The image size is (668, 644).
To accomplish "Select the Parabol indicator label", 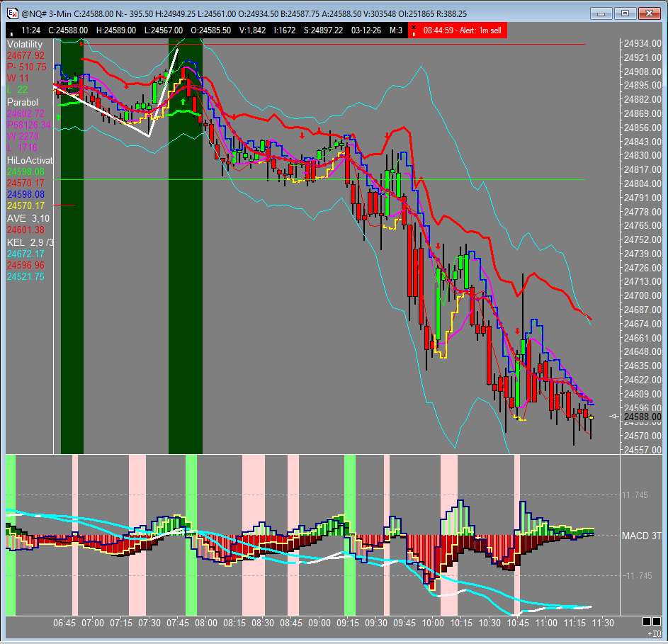I will point(23,102).
